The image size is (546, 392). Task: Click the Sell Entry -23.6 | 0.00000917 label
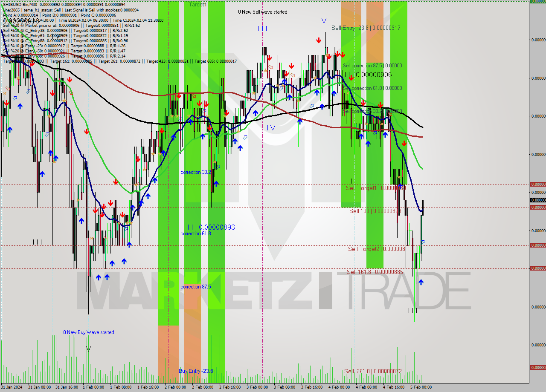(x=366, y=28)
